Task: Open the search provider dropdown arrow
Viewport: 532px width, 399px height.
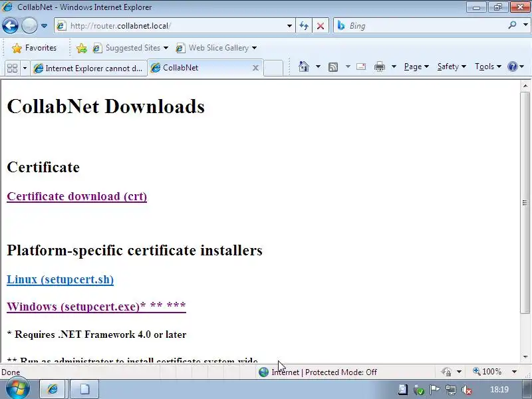Action: (525, 25)
